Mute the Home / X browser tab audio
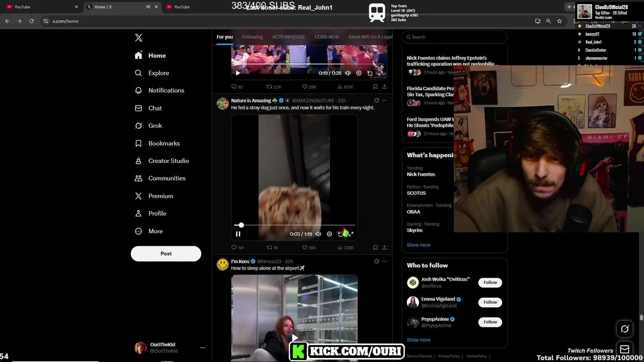 [x=148, y=7]
